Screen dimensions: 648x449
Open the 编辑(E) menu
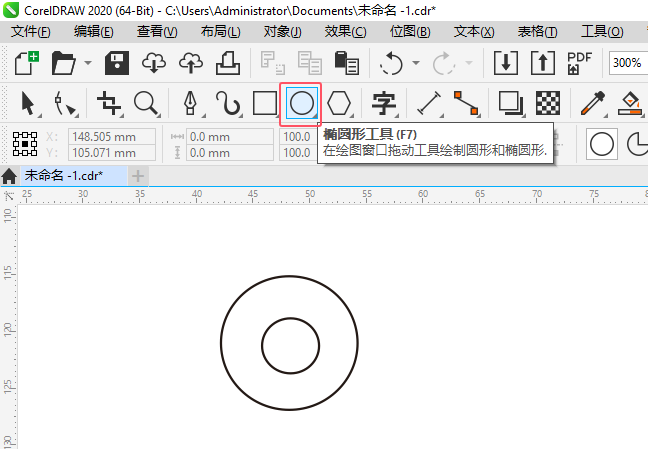(93, 31)
